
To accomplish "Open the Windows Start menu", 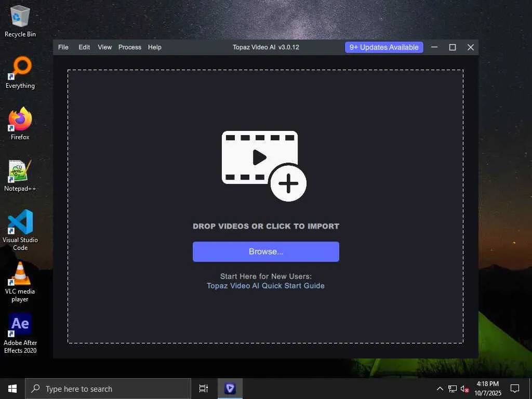I will pyautogui.click(x=12, y=389).
